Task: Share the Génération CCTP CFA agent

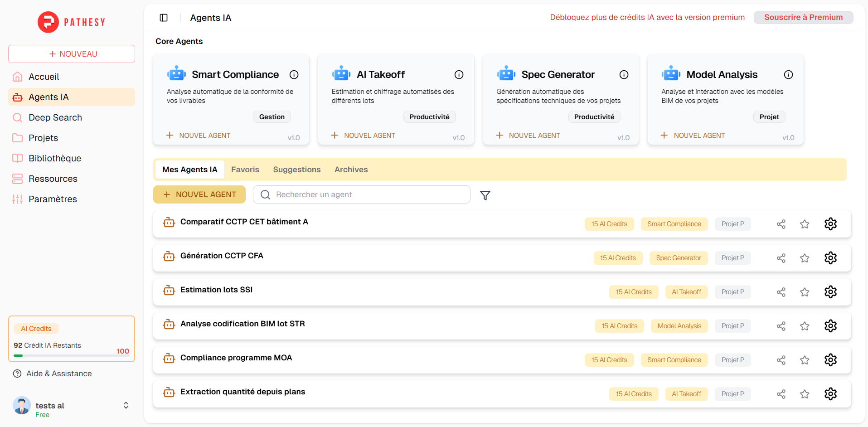Action: 781,258
